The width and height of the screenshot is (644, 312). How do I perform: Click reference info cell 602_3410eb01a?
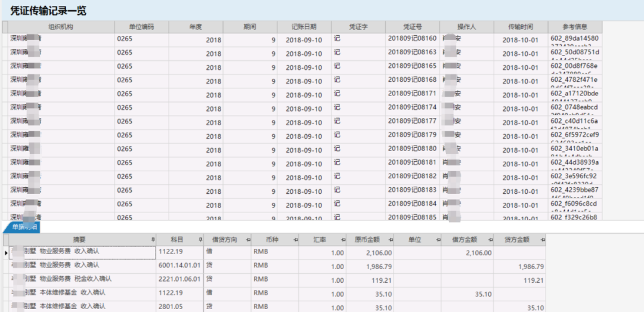coord(575,150)
